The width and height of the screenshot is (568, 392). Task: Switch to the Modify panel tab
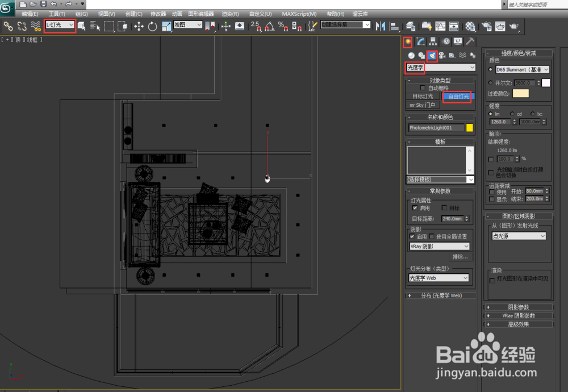click(420, 41)
